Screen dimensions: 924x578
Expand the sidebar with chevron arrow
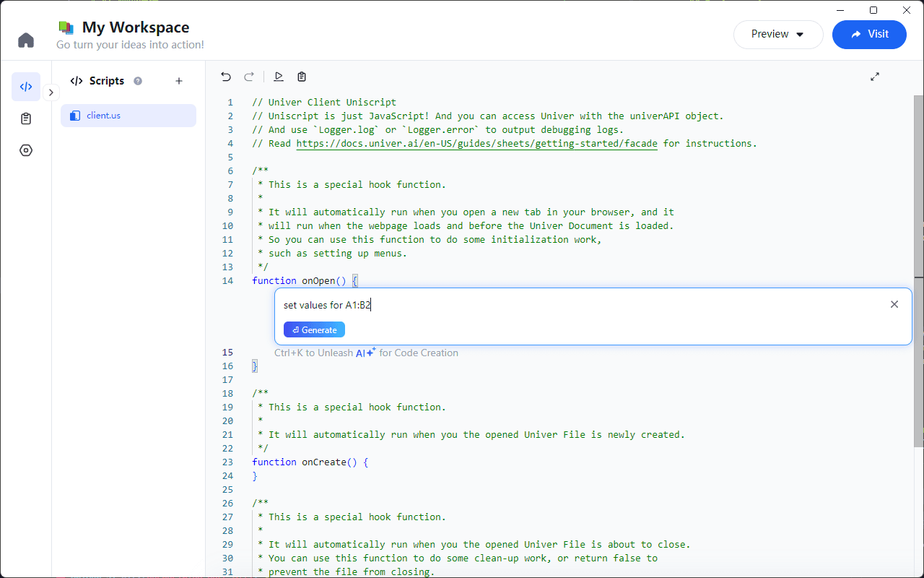tap(51, 92)
